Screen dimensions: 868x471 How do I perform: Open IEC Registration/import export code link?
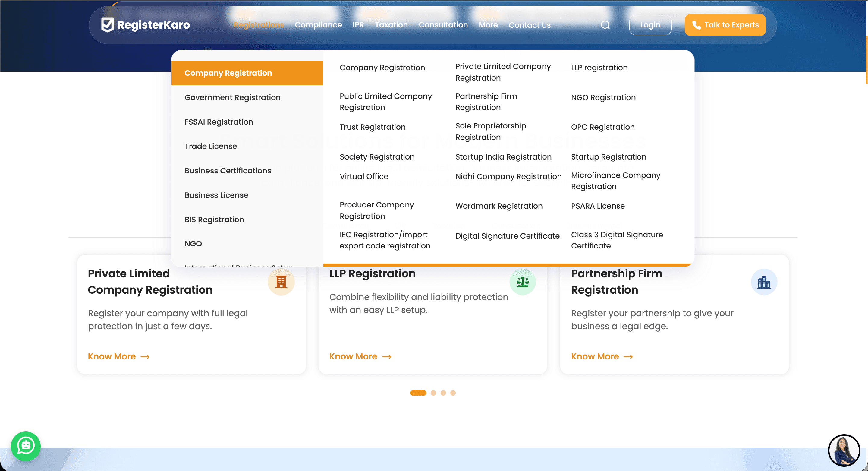[x=385, y=240]
